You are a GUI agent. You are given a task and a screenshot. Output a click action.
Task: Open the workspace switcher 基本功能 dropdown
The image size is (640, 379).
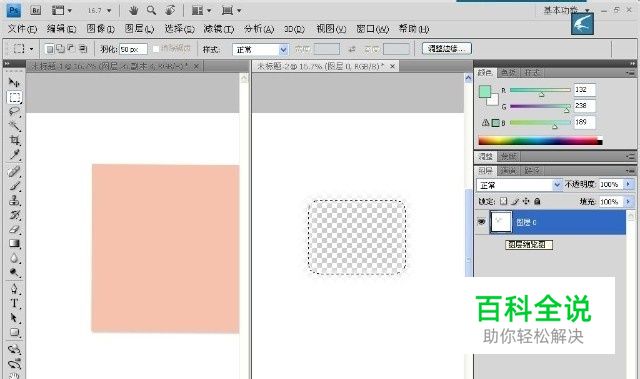(x=567, y=10)
